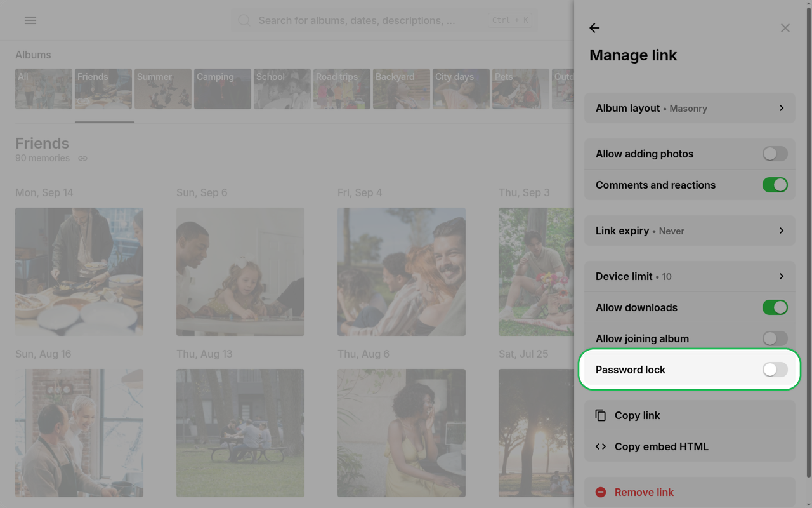Image resolution: width=812 pixels, height=508 pixels.
Task: Focus the album search field
Action: [384, 20]
